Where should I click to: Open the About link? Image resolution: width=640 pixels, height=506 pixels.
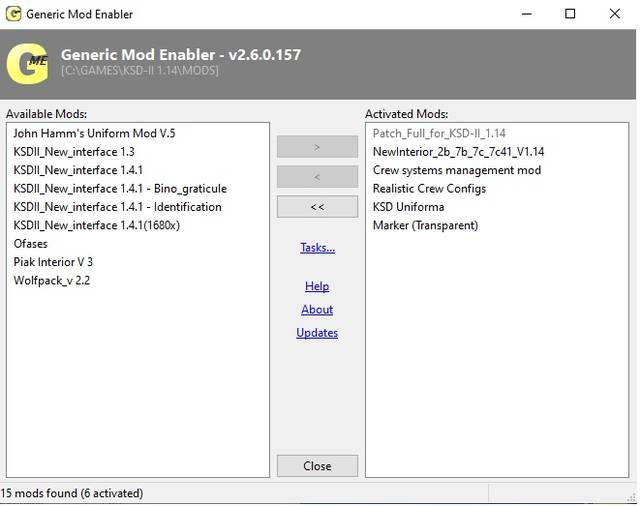(317, 309)
